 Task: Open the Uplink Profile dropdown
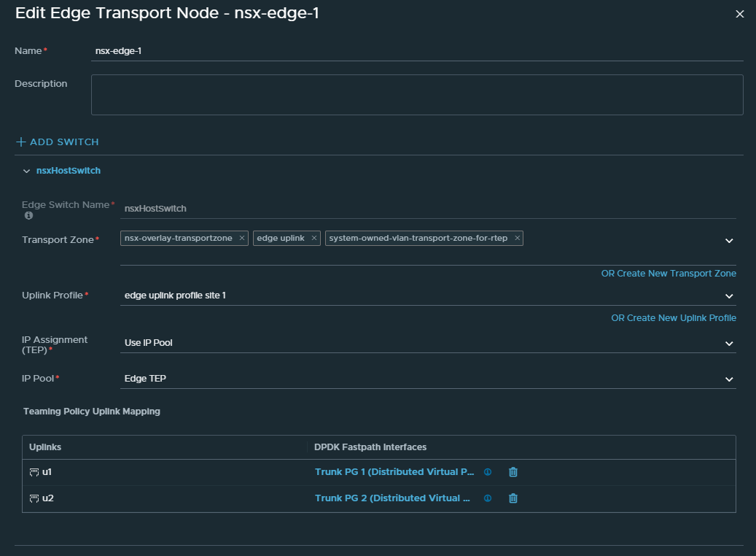[728, 296]
